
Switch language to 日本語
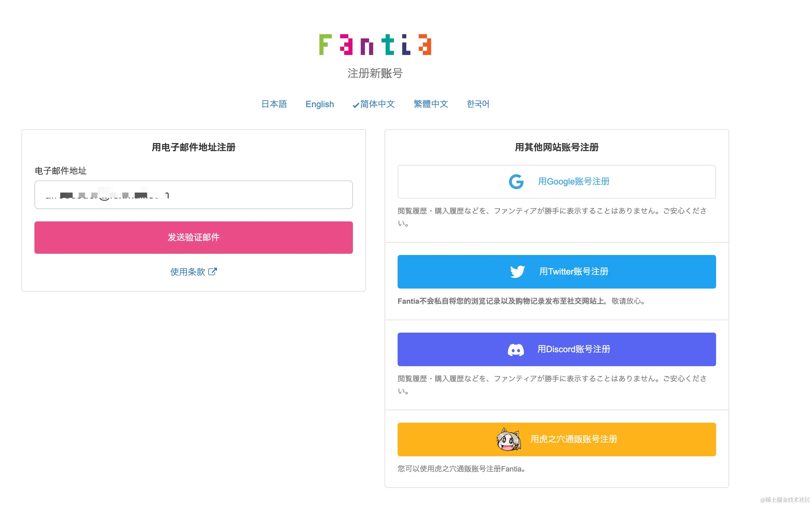point(274,104)
